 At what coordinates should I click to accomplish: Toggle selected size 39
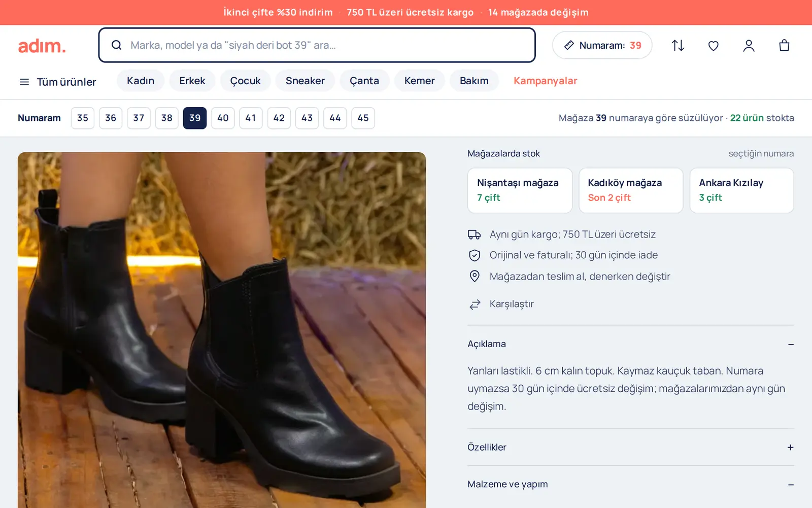195,118
